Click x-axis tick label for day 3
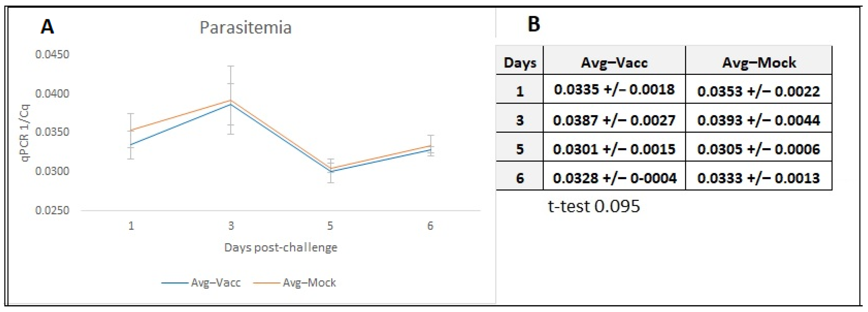 [x=231, y=226]
